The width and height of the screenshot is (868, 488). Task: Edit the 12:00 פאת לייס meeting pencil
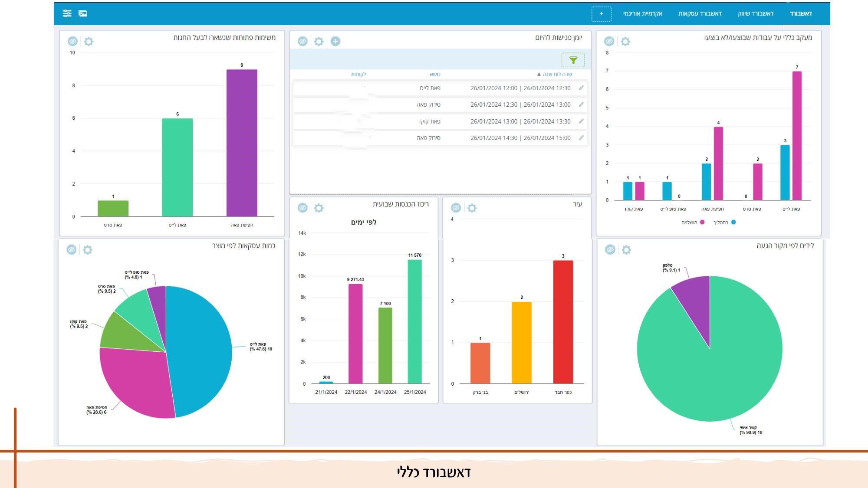pyautogui.click(x=581, y=88)
